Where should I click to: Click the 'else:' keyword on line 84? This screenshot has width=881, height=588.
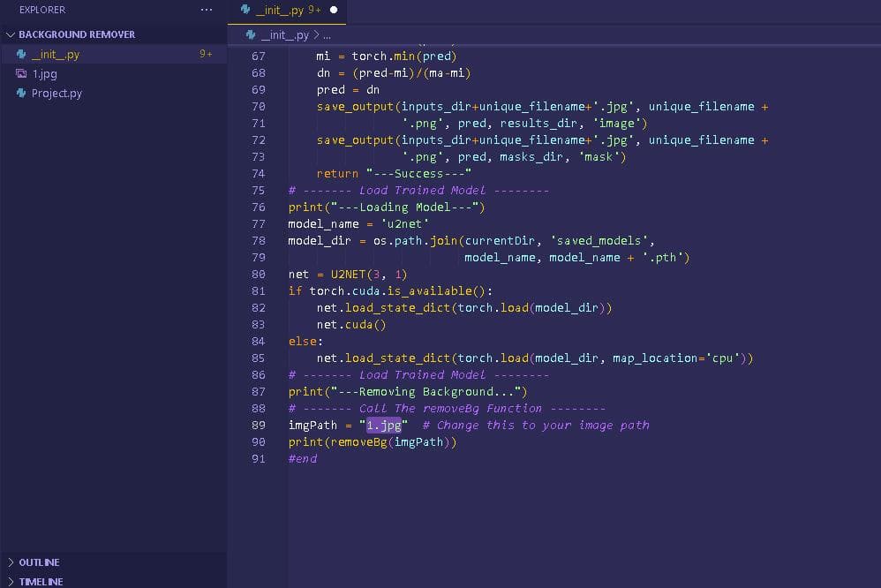click(305, 341)
